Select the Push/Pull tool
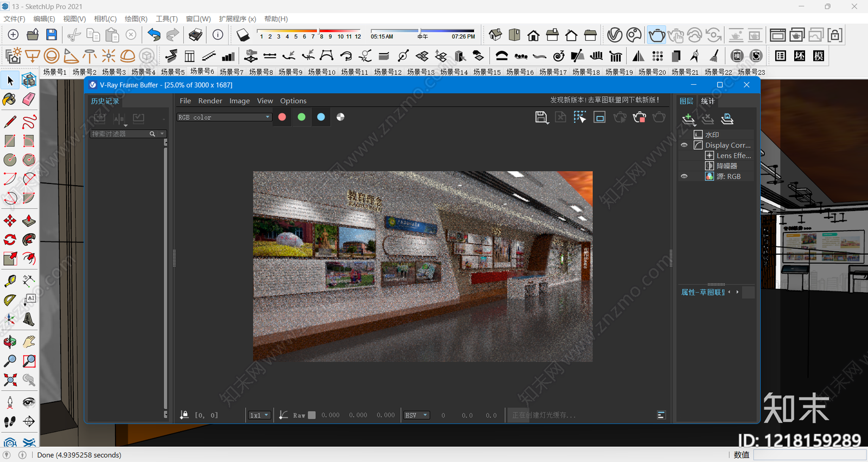This screenshot has height=462, width=868. coord(29,220)
